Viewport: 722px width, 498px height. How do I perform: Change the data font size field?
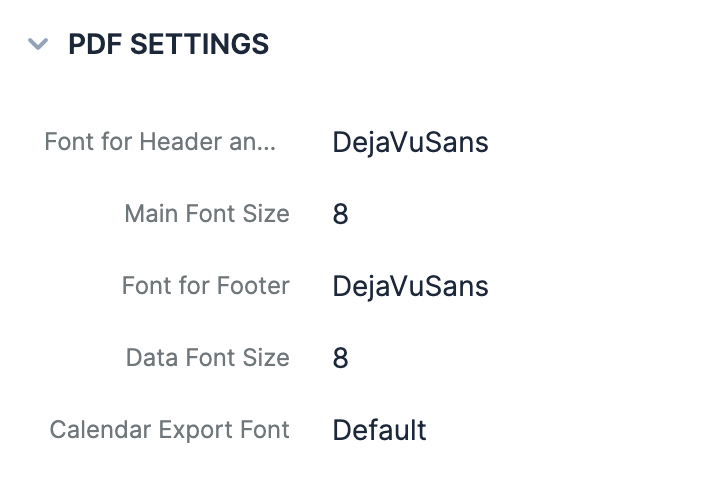(340, 358)
